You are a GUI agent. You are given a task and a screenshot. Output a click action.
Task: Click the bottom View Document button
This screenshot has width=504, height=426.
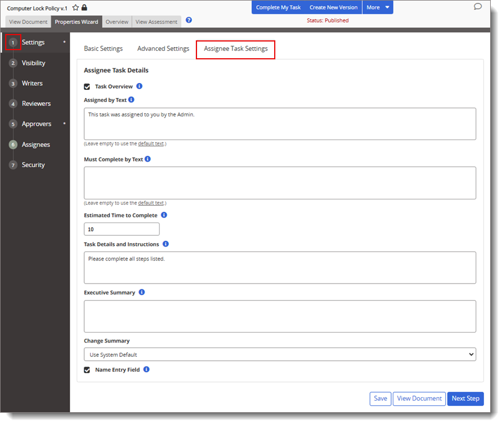pyautogui.click(x=419, y=398)
